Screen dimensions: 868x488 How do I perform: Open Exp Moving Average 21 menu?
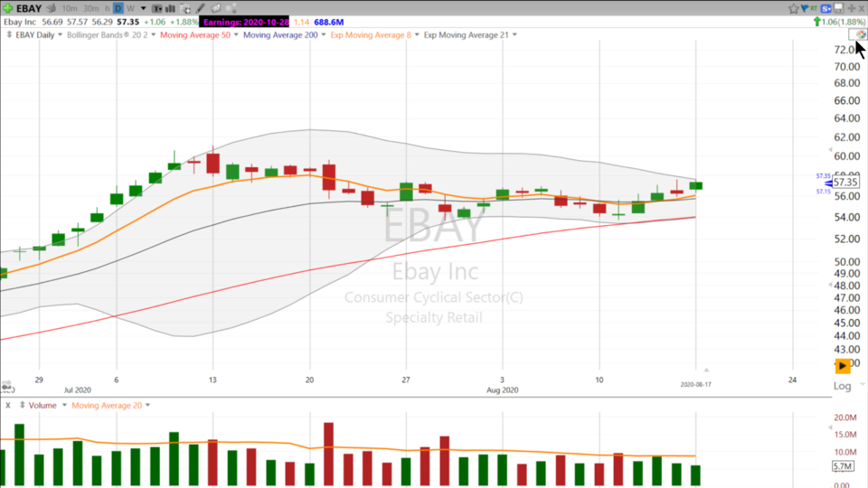(x=470, y=34)
